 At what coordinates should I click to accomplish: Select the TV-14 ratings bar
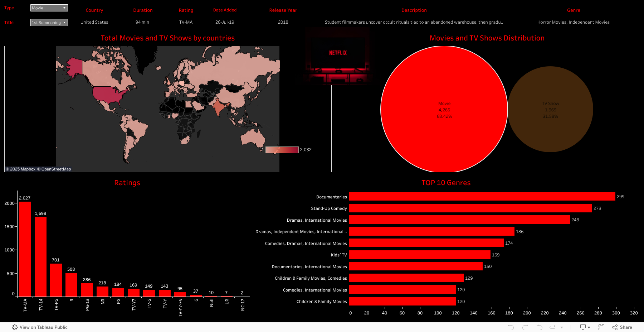(x=40, y=257)
